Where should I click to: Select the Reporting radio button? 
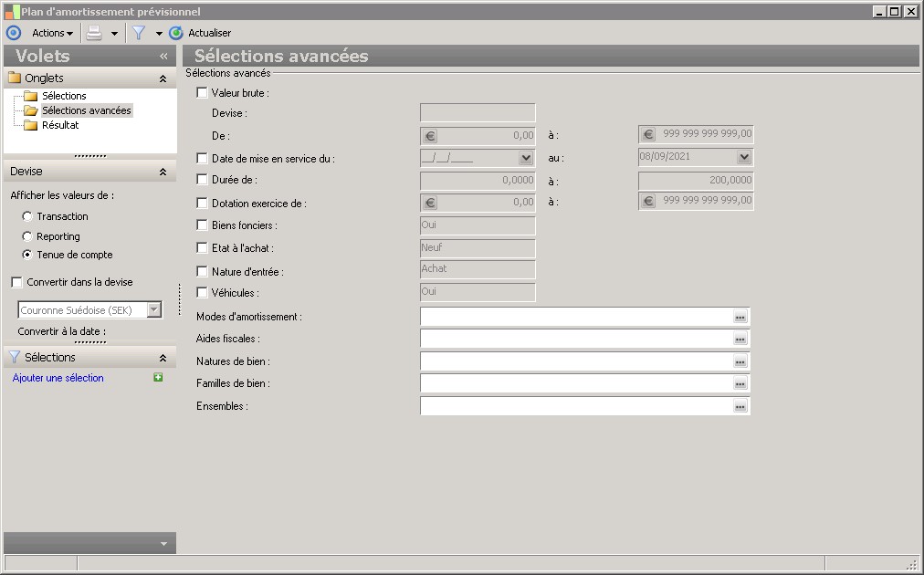coord(27,236)
